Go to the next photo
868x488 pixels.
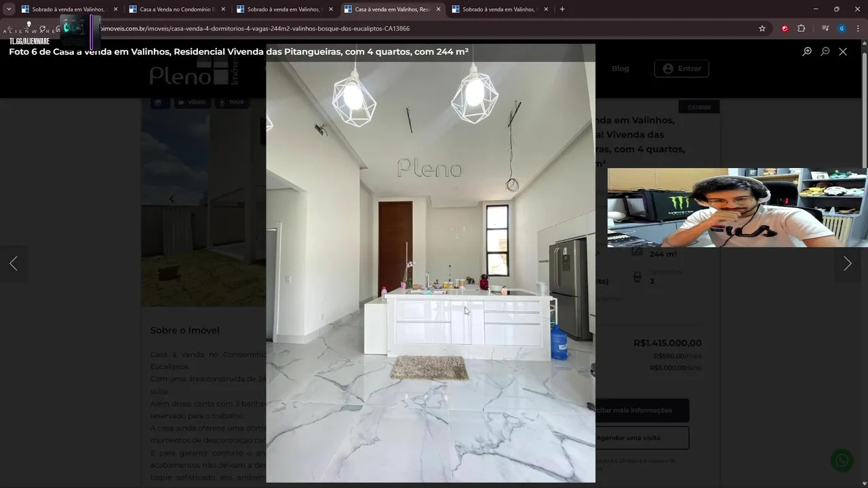click(847, 264)
